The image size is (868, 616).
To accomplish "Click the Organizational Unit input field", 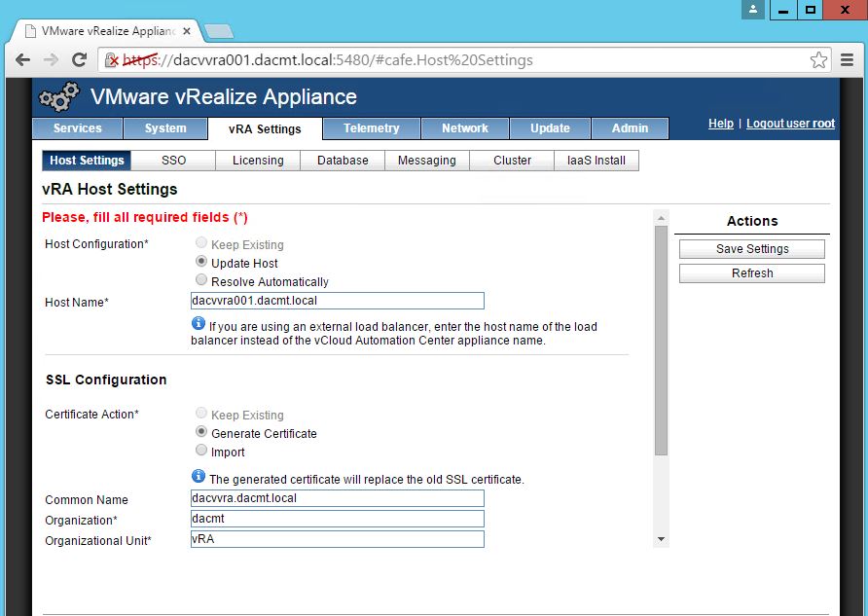I will tap(337, 539).
